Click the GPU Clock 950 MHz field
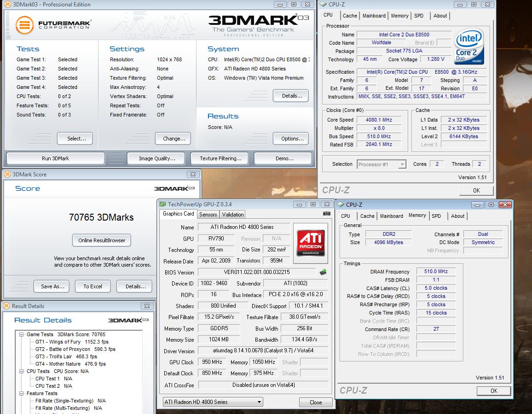 [213, 362]
